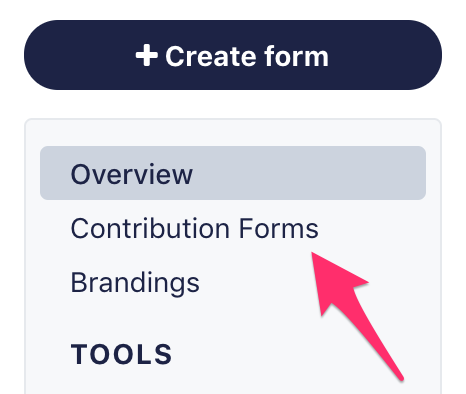Open the Brandings page
The height and width of the screenshot is (394, 466).
coord(135,283)
